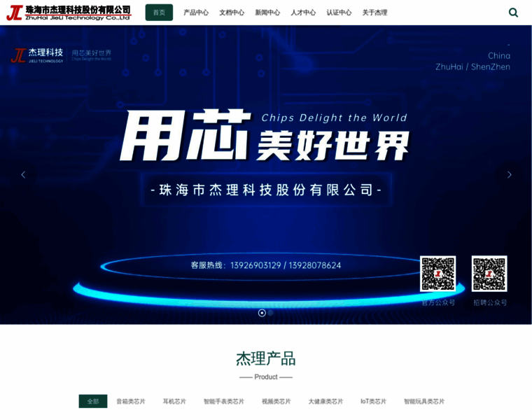The width and height of the screenshot is (532, 420).
Task: Advance to next banner slide arrow
Action: [x=509, y=175]
